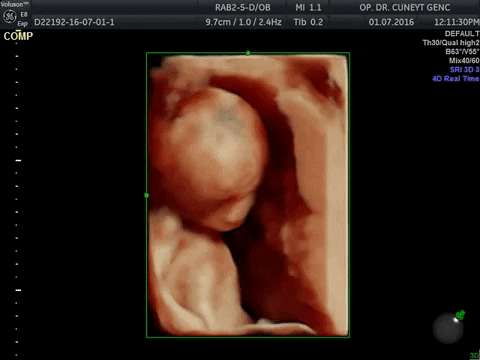Click the E8 Exp model label
The image size is (480, 360).
[23, 19]
